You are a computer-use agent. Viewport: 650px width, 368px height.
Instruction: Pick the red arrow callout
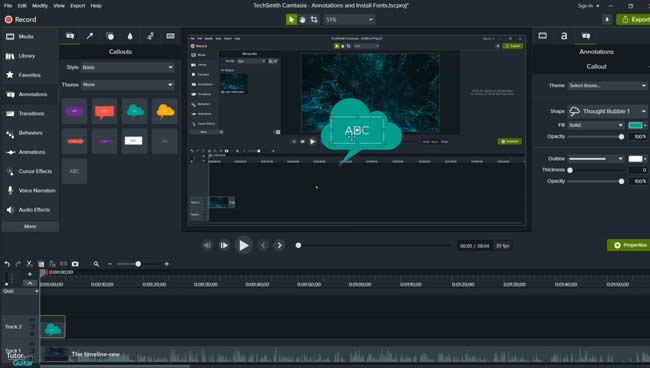click(75, 141)
